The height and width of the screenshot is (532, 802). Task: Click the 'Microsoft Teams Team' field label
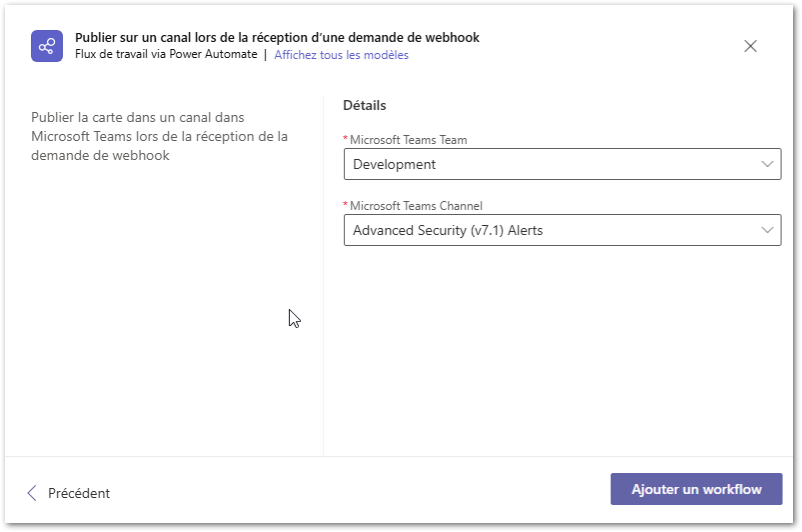tap(408, 140)
